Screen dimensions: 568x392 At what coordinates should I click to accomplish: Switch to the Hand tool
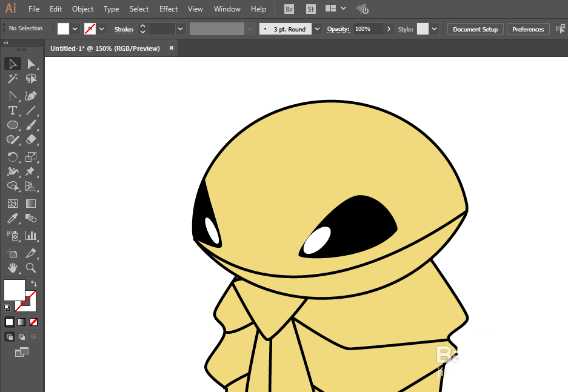point(12,268)
